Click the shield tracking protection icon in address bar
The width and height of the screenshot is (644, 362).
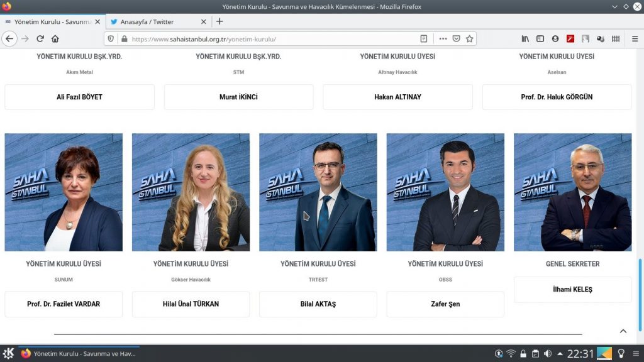click(111, 38)
